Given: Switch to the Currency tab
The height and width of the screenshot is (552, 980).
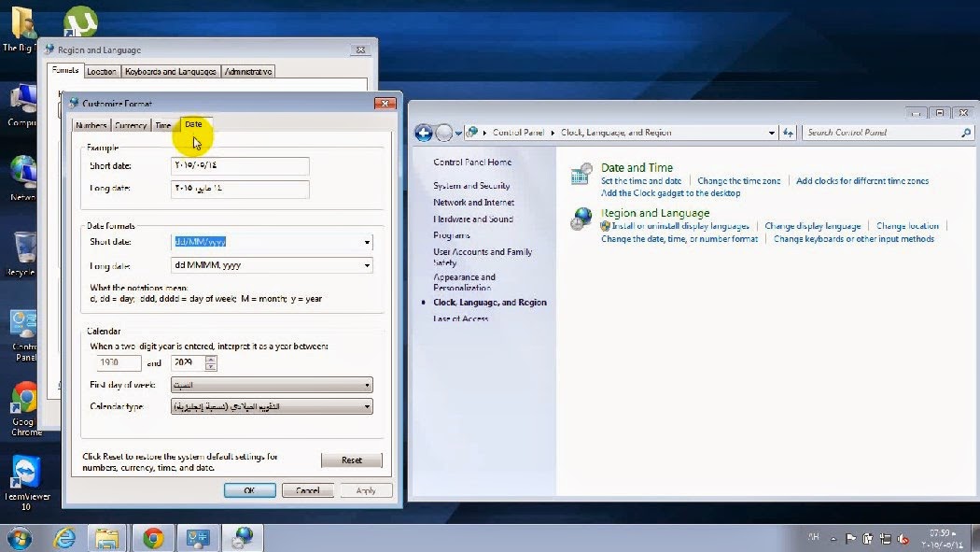Looking at the screenshot, I should pyautogui.click(x=131, y=125).
